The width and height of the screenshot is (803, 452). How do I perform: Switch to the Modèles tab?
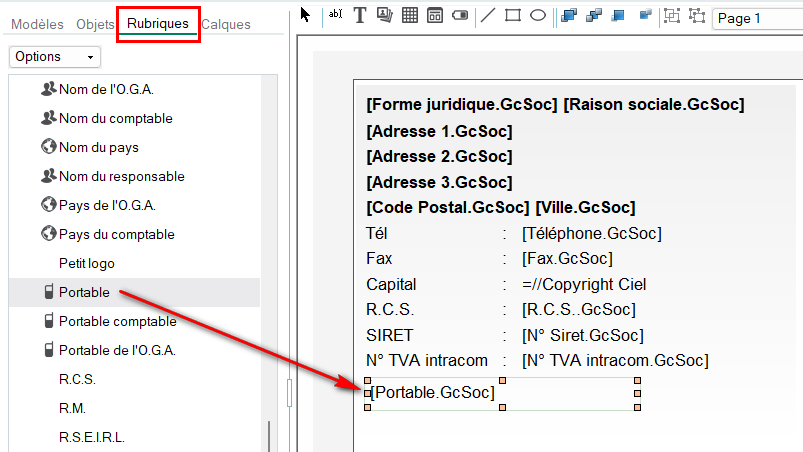(37, 24)
